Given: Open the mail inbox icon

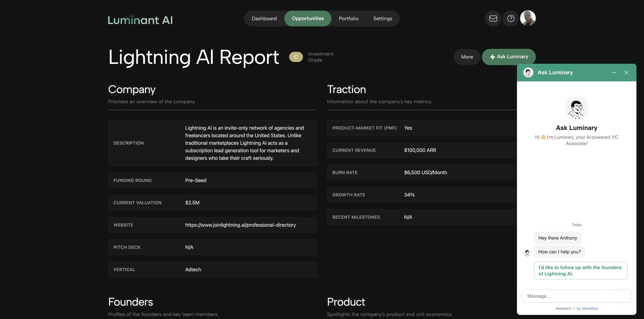Looking at the screenshot, I should tap(493, 19).
